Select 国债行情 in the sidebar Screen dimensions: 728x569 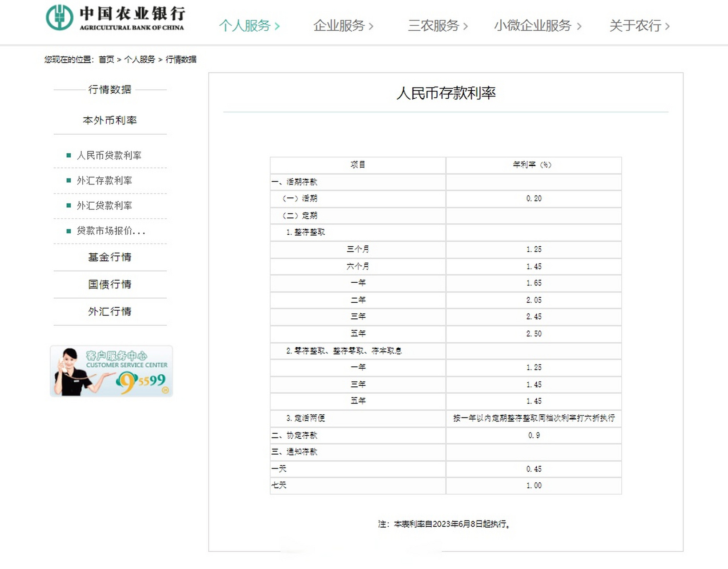click(x=109, y=284)
